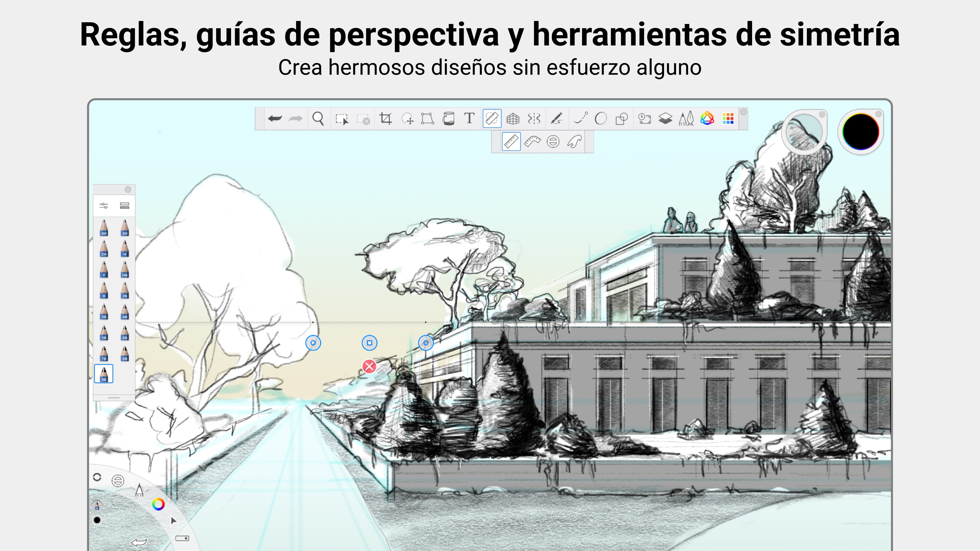Dismiss the ruler with red X button
The height and width of the screenshot is (551, 980).
tap(369, 367)
